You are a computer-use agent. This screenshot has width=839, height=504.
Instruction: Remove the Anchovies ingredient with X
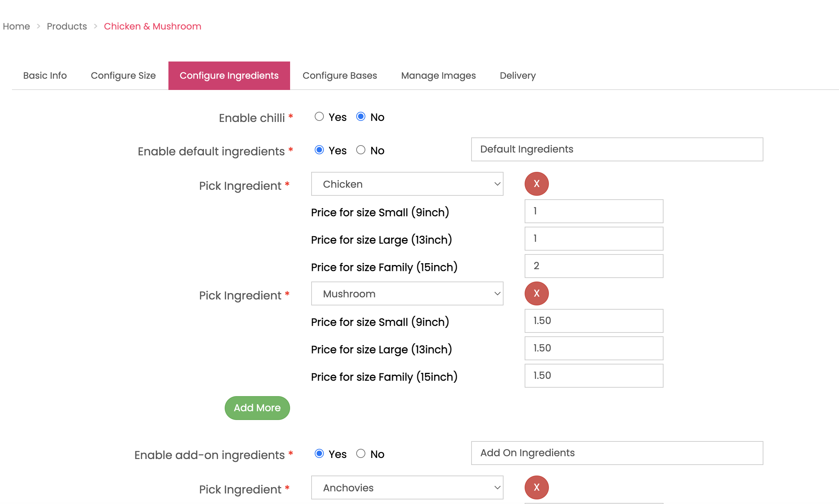pyautogui.click(x=536, y=487)
